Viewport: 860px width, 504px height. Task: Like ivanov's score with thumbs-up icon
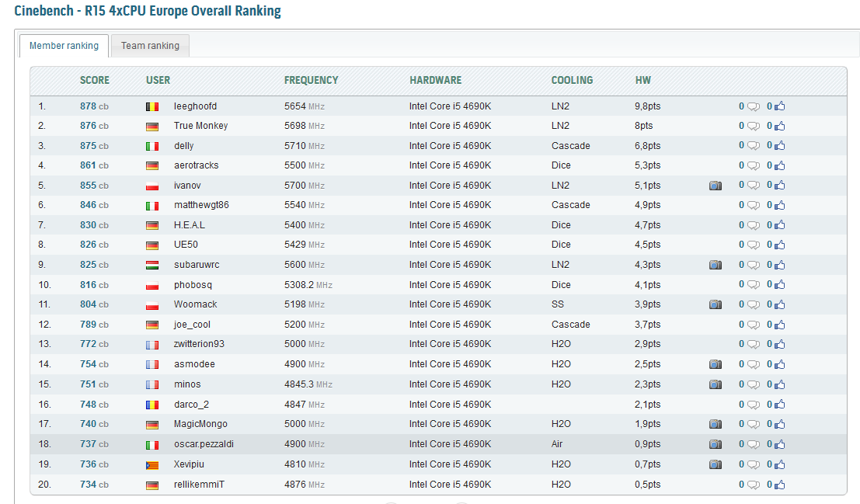(x=780, y=185)
